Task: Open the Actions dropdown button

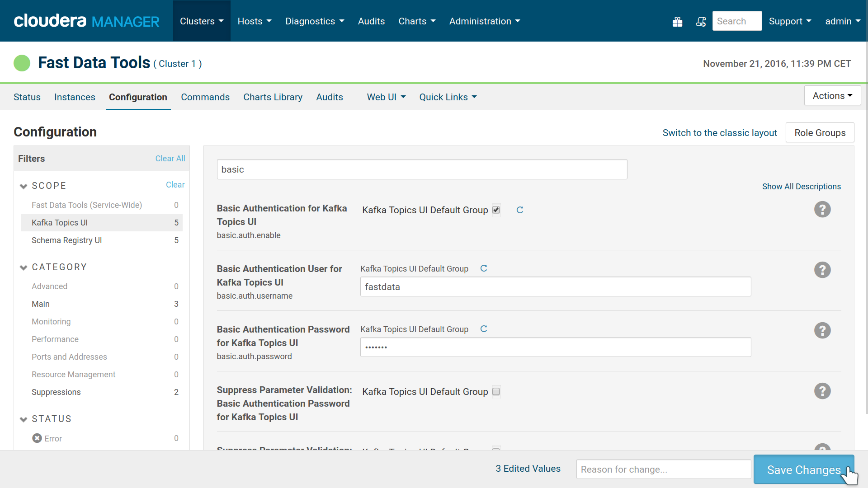Action: coord(832,96)
